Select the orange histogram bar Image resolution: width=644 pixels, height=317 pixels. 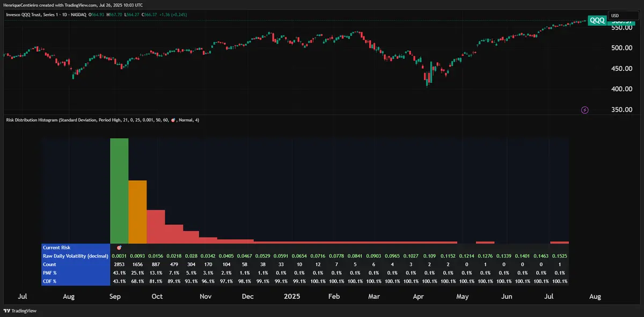click(137, 211)
